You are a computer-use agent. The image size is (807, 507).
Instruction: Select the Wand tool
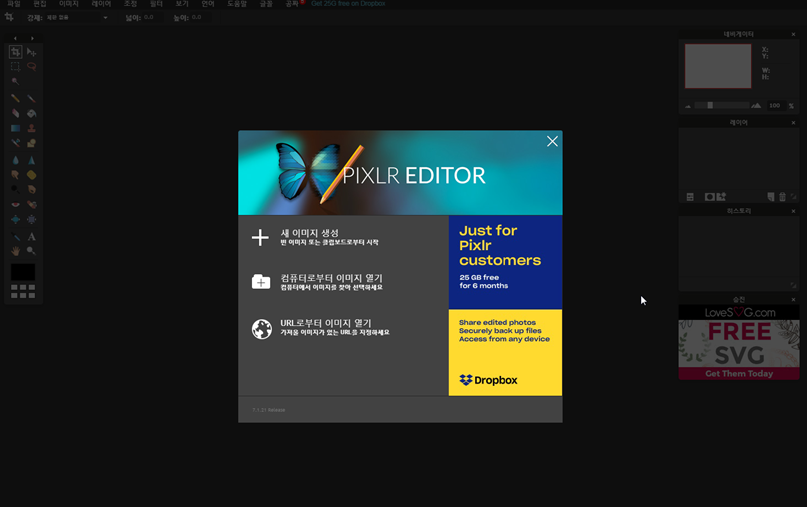point(15,81)
